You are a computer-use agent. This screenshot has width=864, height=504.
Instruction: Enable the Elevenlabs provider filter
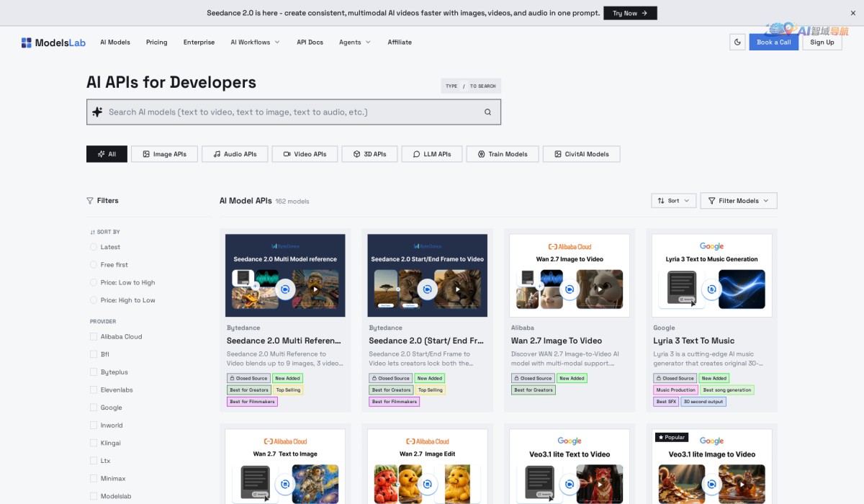pos(94,390)
